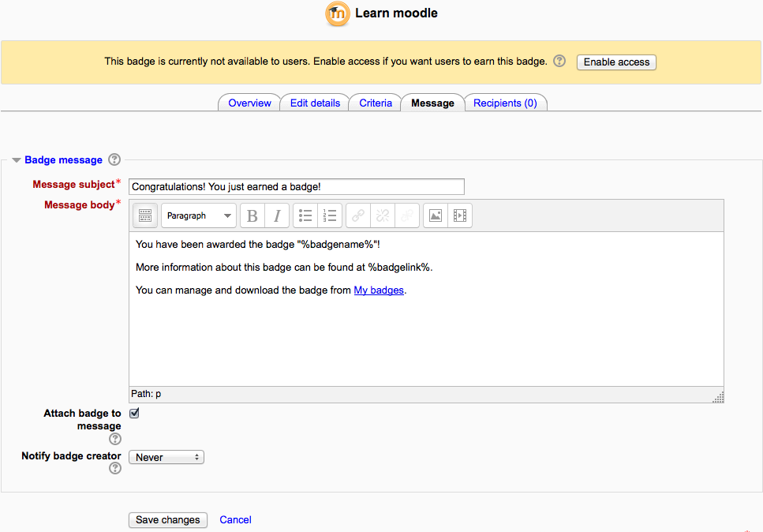763x532 pixels.
Task: Open the Paragraph format dropdown
Action: [199, 215]
